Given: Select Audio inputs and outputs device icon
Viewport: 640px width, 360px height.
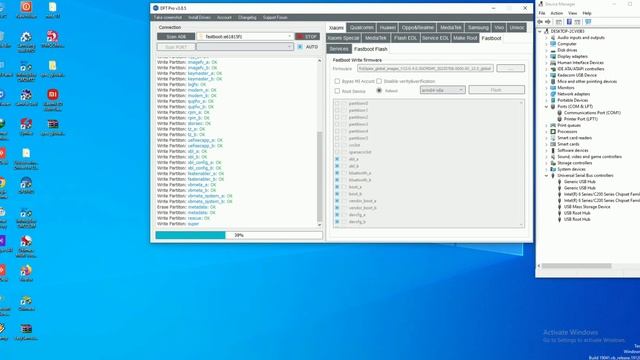Looking at the screenshot, I should 553,38.
